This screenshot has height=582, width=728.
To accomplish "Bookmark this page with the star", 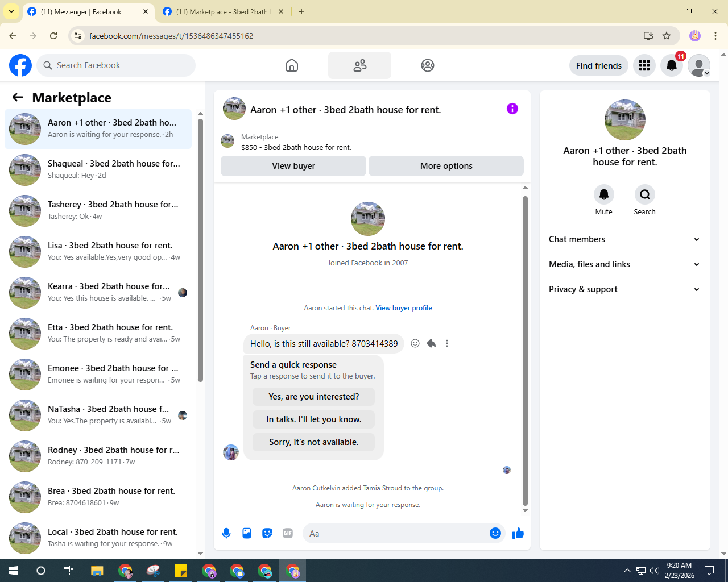I will pos(667,36).
